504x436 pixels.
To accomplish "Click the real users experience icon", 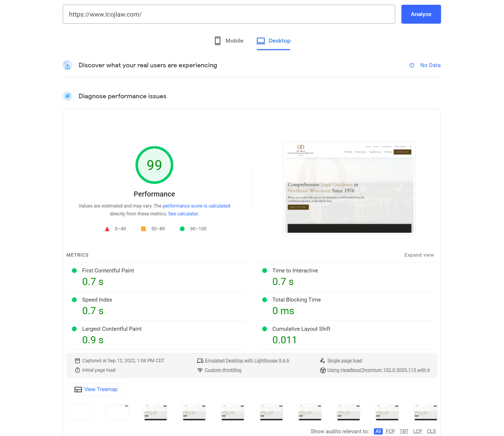I will (x=67, y=65).
